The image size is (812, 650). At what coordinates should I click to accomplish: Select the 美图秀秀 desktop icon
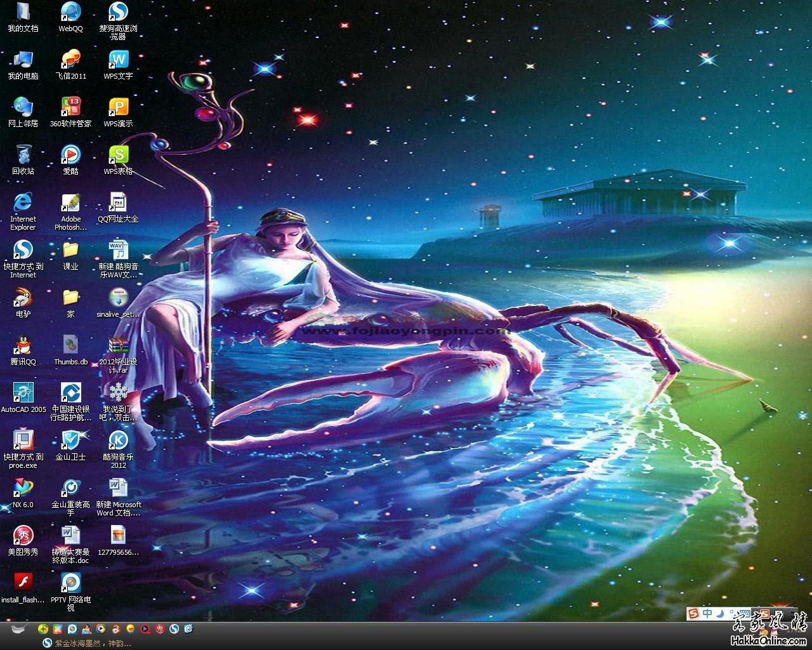click(23, 541)
